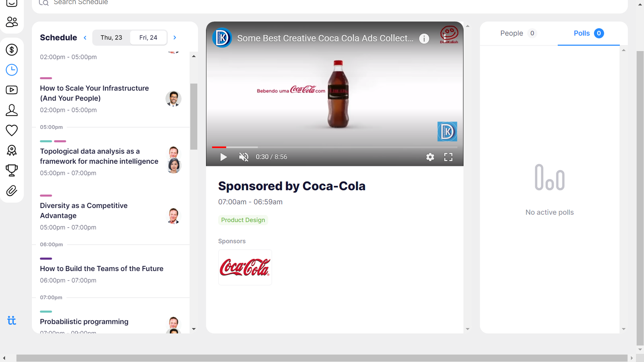Go to next schedule day arrow
644x362 pixels.
175,37
